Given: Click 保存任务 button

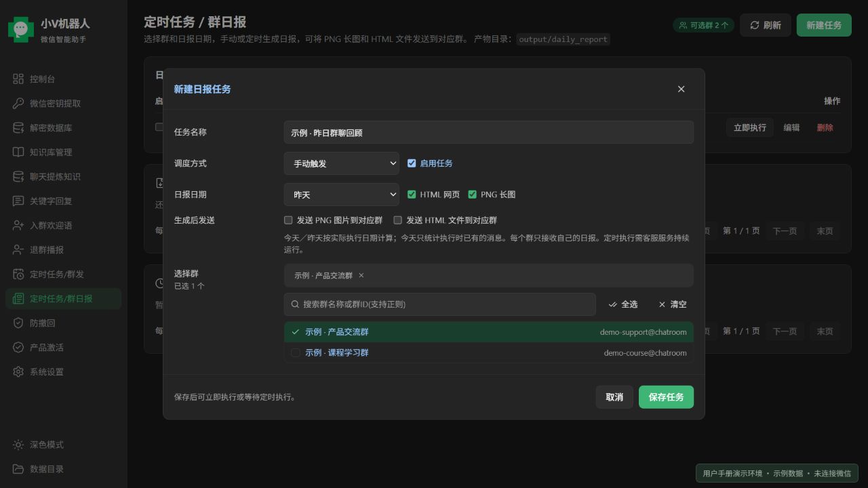Looking at the screenshot, I should coord(666,397).
